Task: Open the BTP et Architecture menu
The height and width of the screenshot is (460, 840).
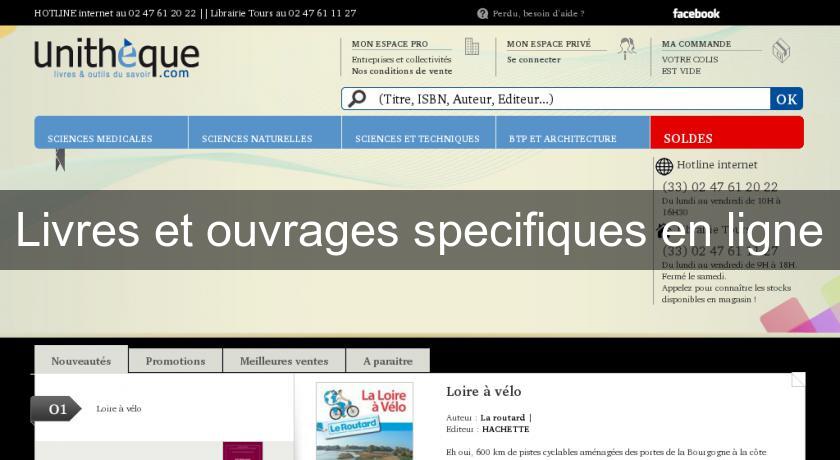Action: (x=573, y=132)
